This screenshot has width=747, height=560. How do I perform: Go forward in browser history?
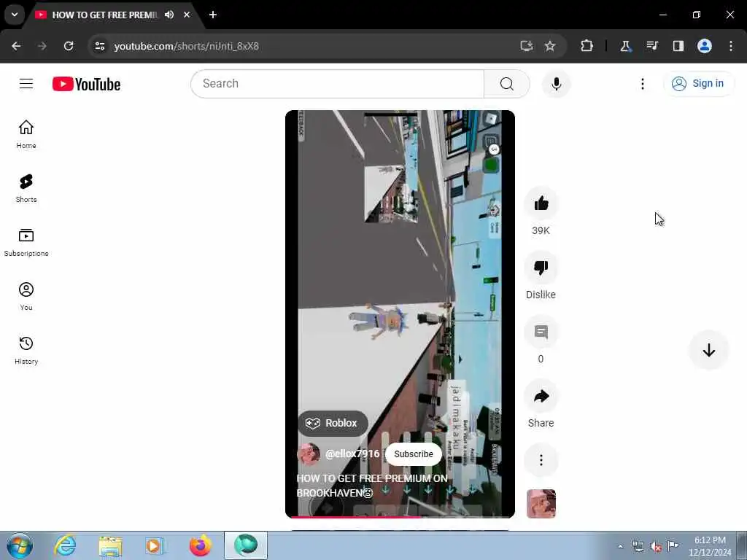point(42,46)
